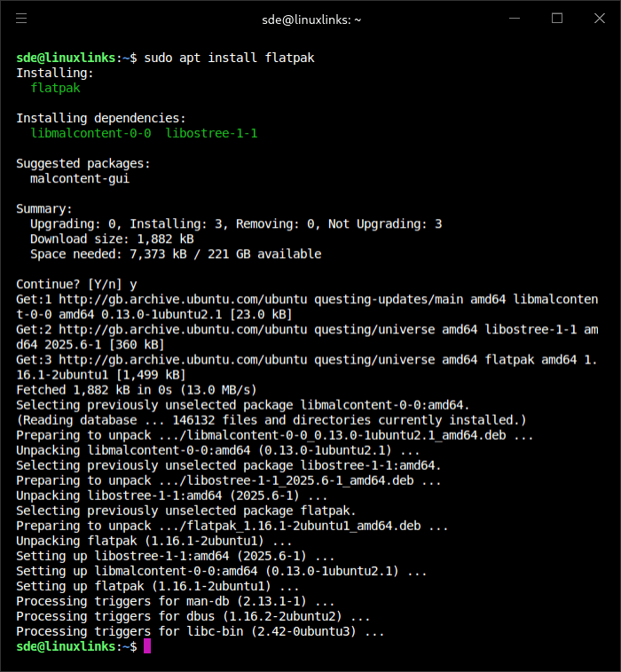Click the Get:1 archive URL
Image resolution: width=621 pixels, height=672 pixels.
183,299
